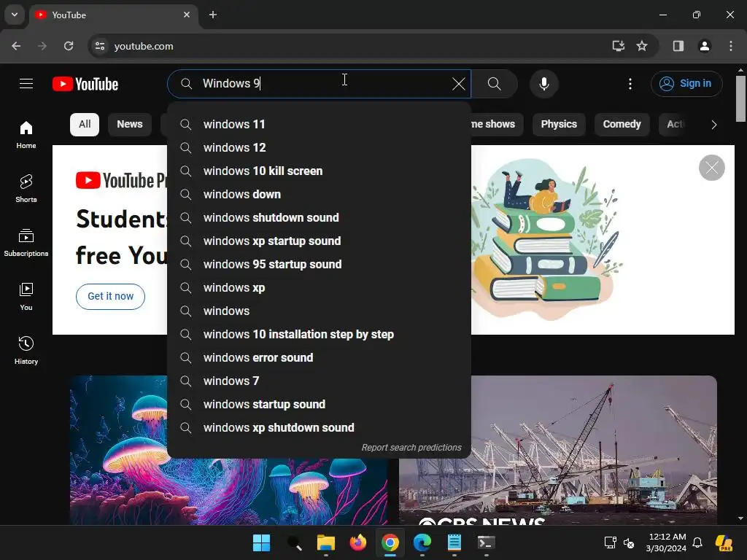Select the All filter chip
747x560 pixels.
85,124
